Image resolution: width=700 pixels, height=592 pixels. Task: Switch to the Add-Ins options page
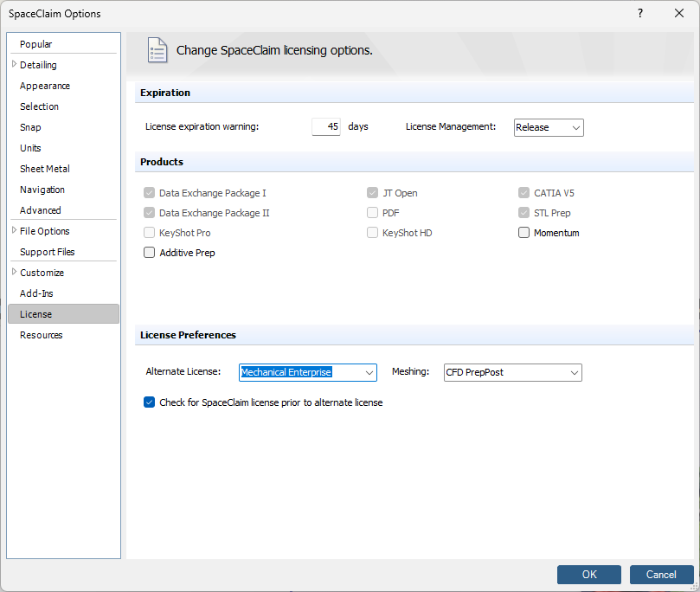click(x=36, y=293)
